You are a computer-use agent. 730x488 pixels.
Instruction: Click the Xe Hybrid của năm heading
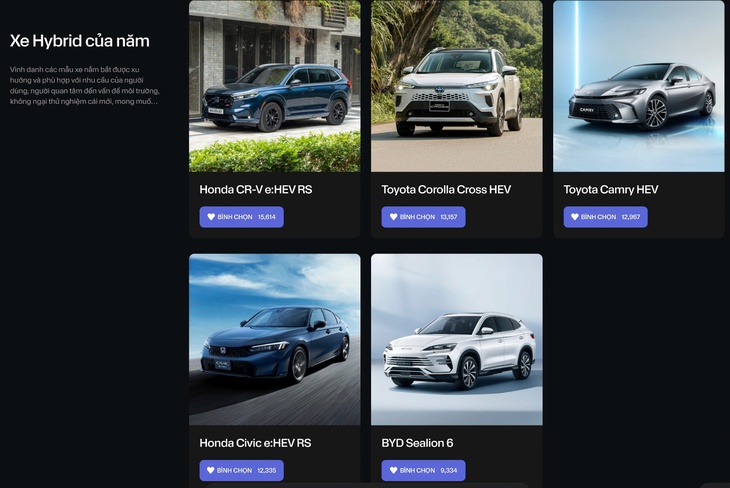(x=80, y=41)
